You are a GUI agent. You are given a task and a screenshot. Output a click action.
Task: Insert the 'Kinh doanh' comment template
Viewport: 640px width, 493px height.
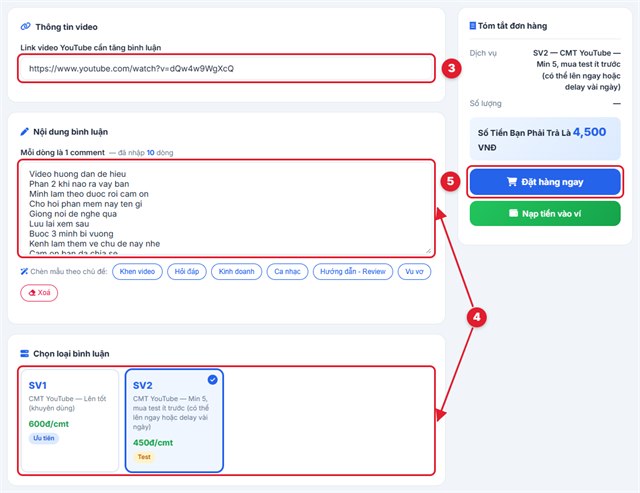(236, 271)
